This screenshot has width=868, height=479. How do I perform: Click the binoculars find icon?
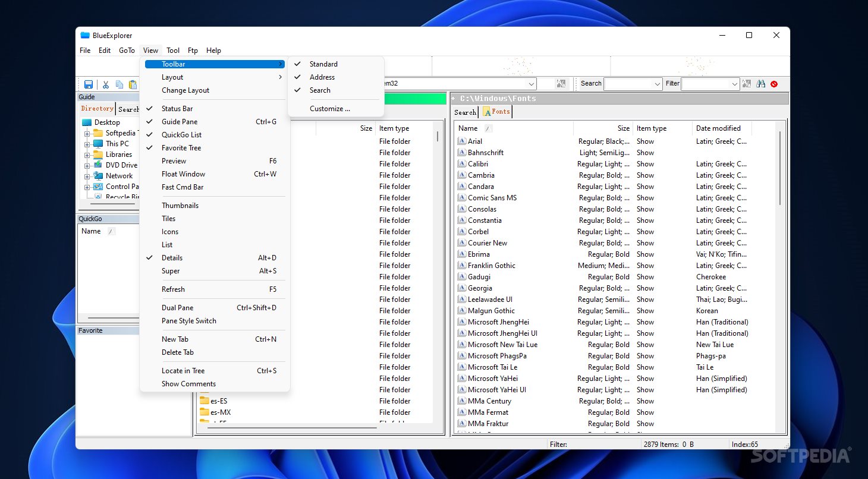(x=760, y=84)
